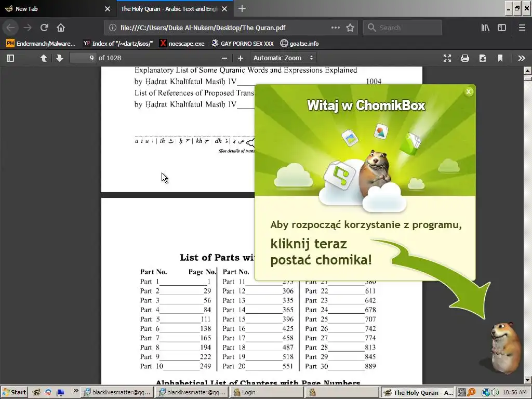
Task: Click the Search input box
Action: 403,28
